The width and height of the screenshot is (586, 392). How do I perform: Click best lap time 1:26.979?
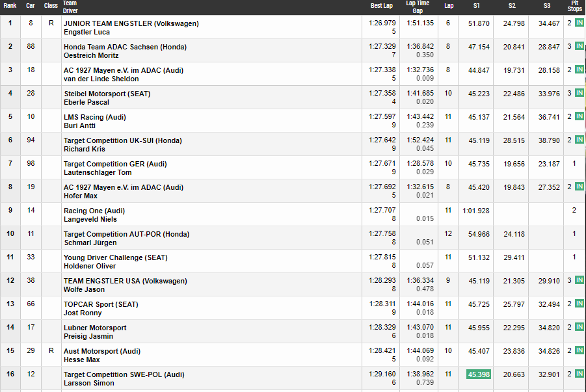(x=382, y=23)
